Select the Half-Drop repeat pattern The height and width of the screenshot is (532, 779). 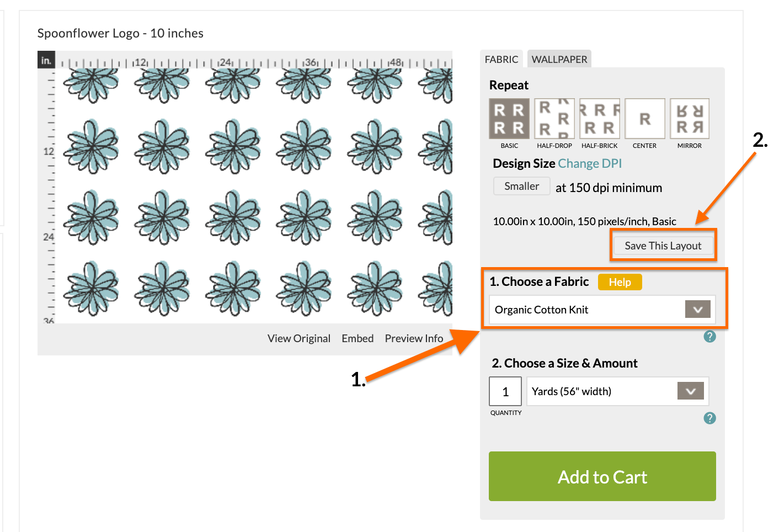(x=554, y=118)
